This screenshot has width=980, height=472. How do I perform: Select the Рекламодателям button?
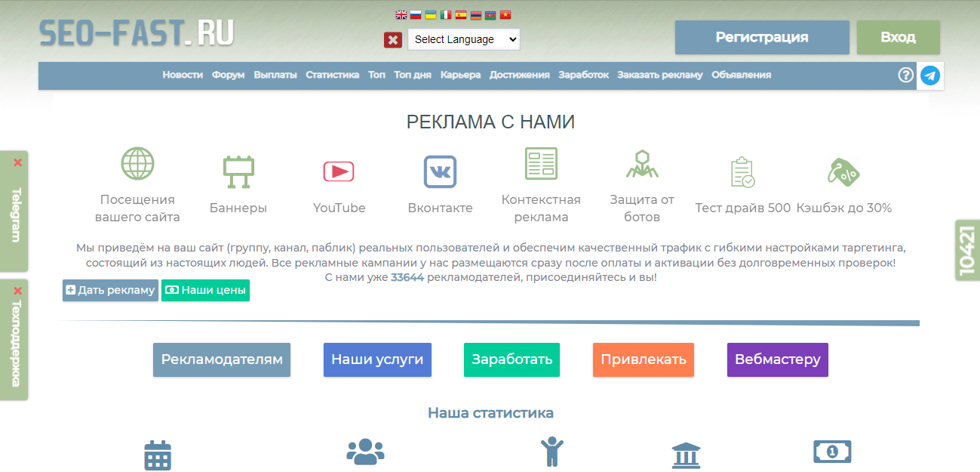click(x=222, y=359)
